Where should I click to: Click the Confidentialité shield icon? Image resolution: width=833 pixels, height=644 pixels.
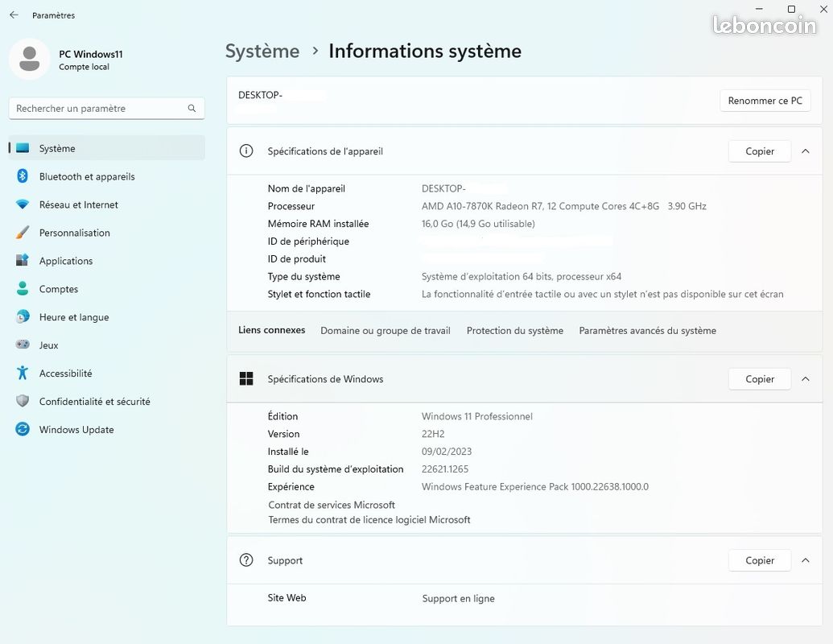(x=23, y=401)
